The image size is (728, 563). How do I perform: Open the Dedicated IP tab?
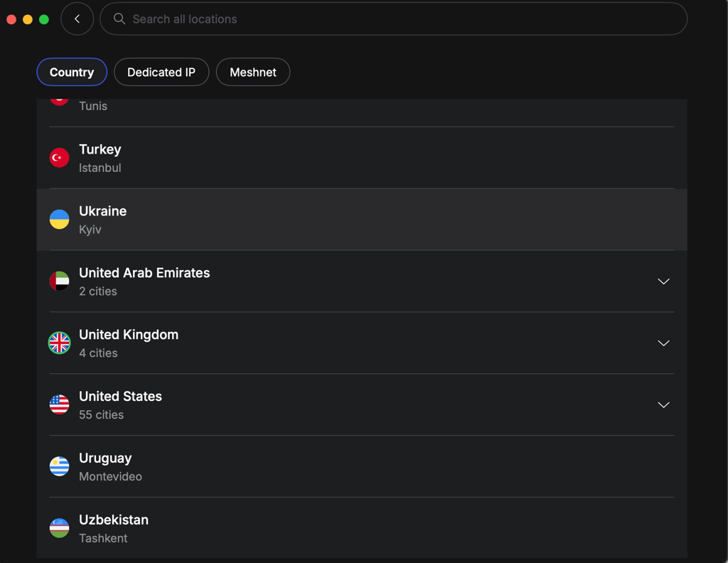161,72
